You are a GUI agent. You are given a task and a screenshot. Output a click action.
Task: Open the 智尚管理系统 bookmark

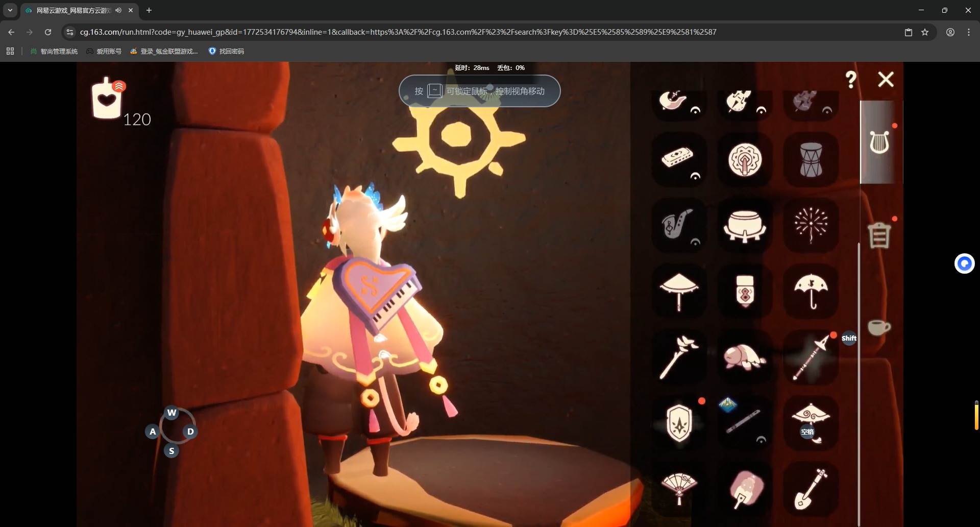[54, 51]
